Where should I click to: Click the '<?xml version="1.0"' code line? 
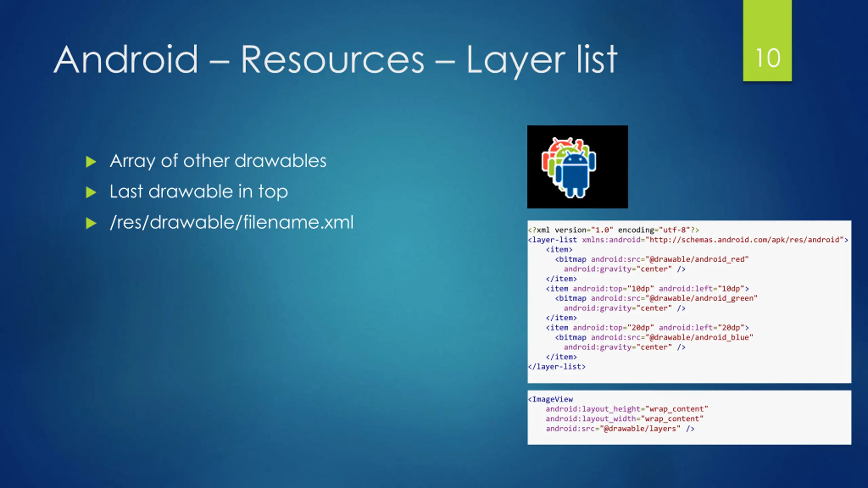click(x=613, y=230)
